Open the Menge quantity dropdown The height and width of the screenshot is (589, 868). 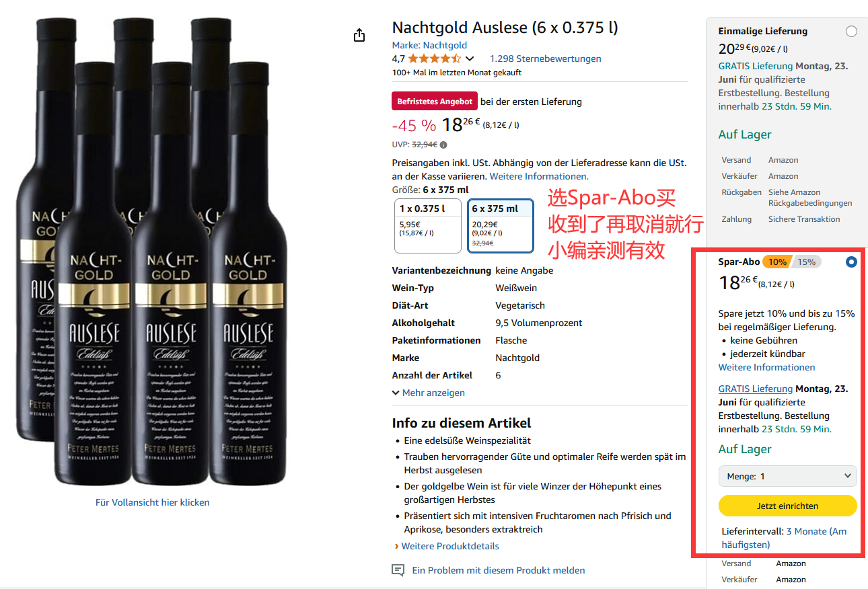point(788,476)
